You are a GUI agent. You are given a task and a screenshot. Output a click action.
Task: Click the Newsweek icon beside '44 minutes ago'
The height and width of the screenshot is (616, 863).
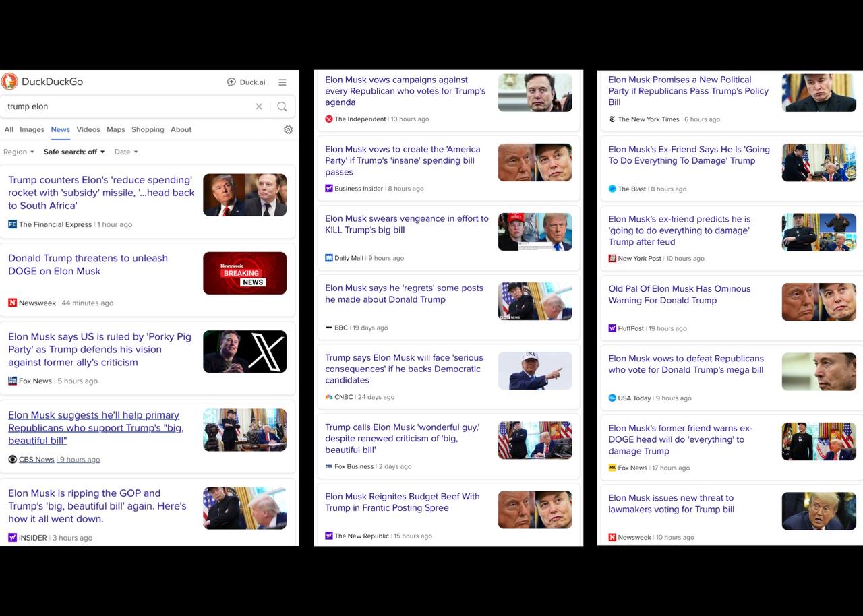pos(12,303)
